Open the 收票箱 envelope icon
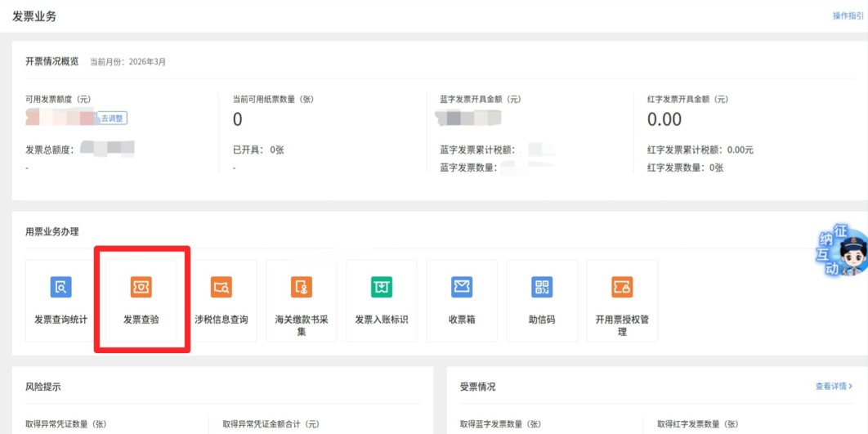 [x=462, y=287]
